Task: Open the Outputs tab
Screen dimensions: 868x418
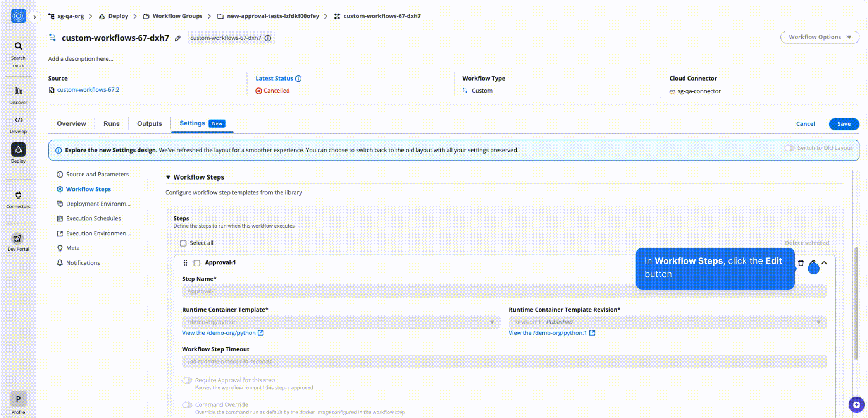Action: pyautogui.click(x=149, y=123)
